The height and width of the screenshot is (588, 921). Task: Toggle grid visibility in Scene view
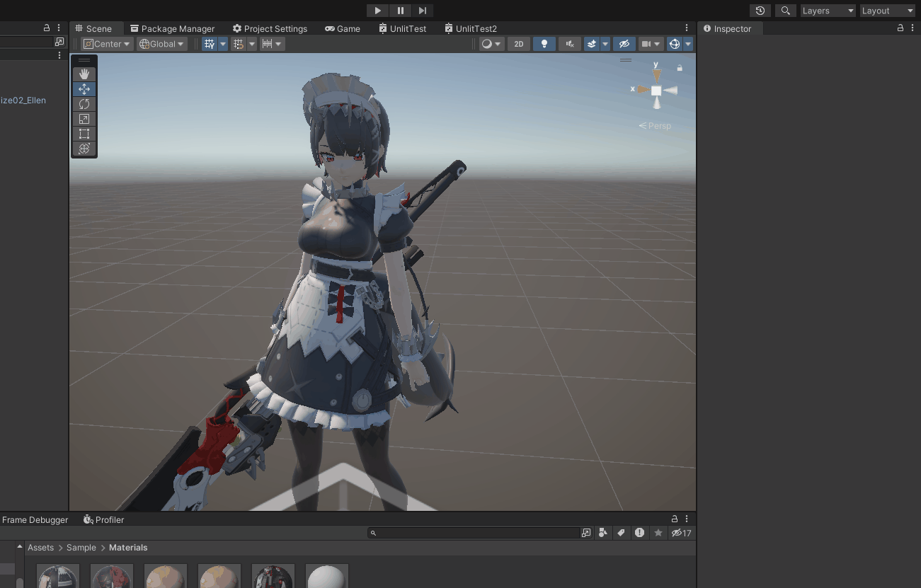point(210,44)
